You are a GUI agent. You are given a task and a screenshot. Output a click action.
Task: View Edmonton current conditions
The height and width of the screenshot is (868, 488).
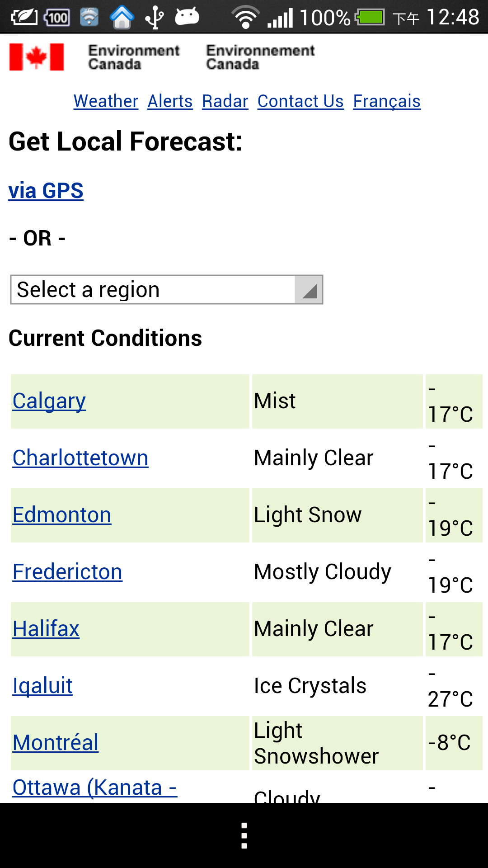click(62, 515)
